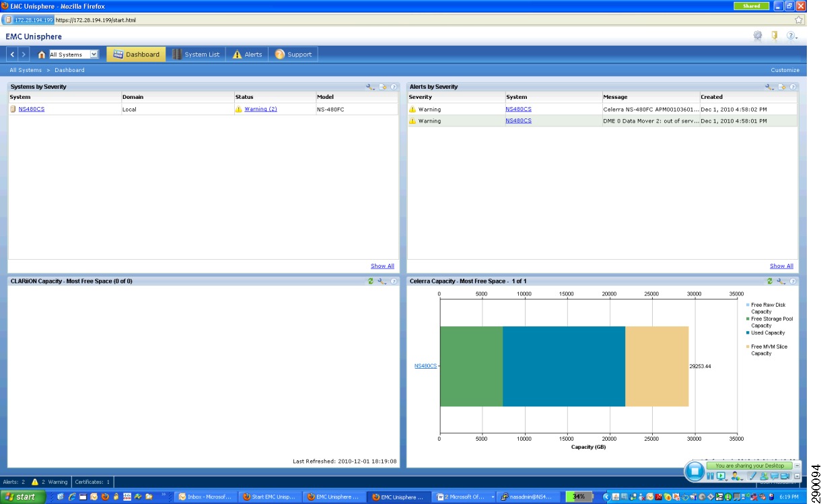Image resolution: width=821 pixels, height=504 pixels.
Task: Click the tan Free MVM Slice bar segment
Action: click(657, 366)
